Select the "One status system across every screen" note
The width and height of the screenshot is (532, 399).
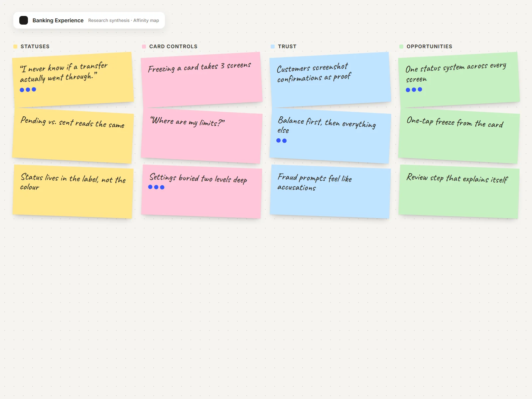459,80
